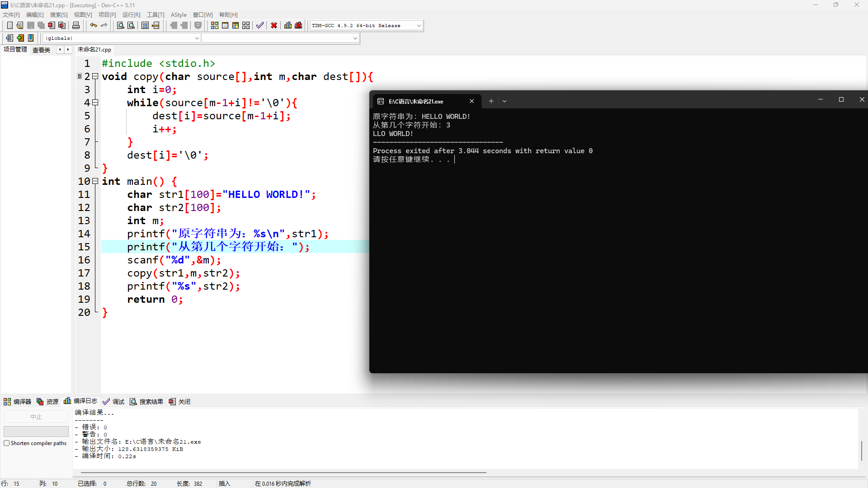Click the Compile & Run colored window icon
Screen dimensions: 868x488
click(x=236, y=26)
